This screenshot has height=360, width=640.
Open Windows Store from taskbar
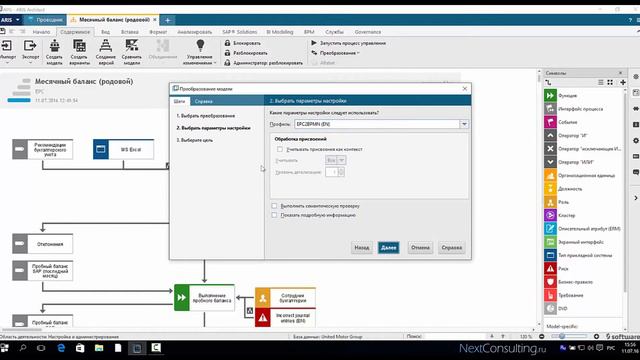80,348
